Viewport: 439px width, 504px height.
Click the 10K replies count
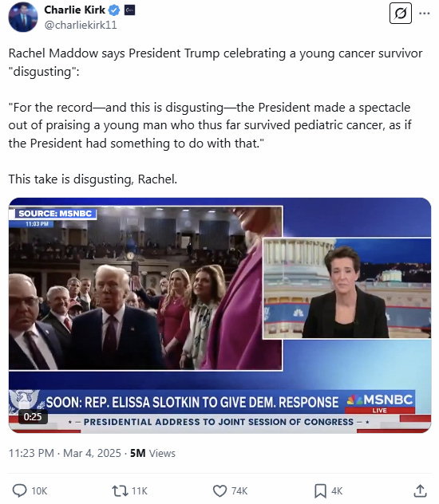[39, 491]
